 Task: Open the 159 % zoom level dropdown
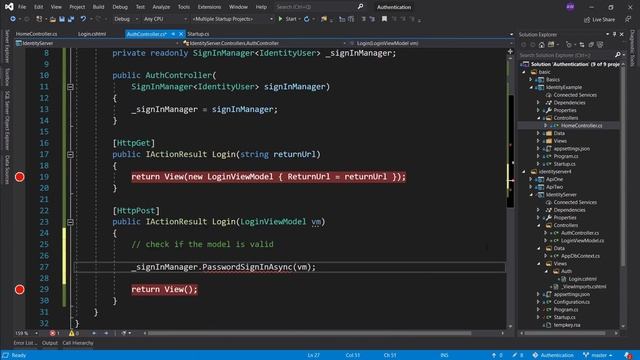tap(27, 333)
